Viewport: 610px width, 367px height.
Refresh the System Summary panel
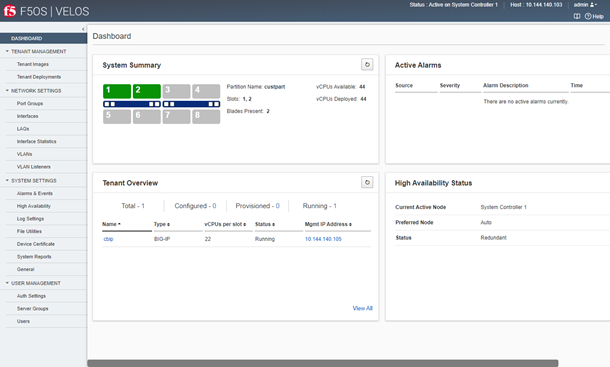[x=367, y=64]
